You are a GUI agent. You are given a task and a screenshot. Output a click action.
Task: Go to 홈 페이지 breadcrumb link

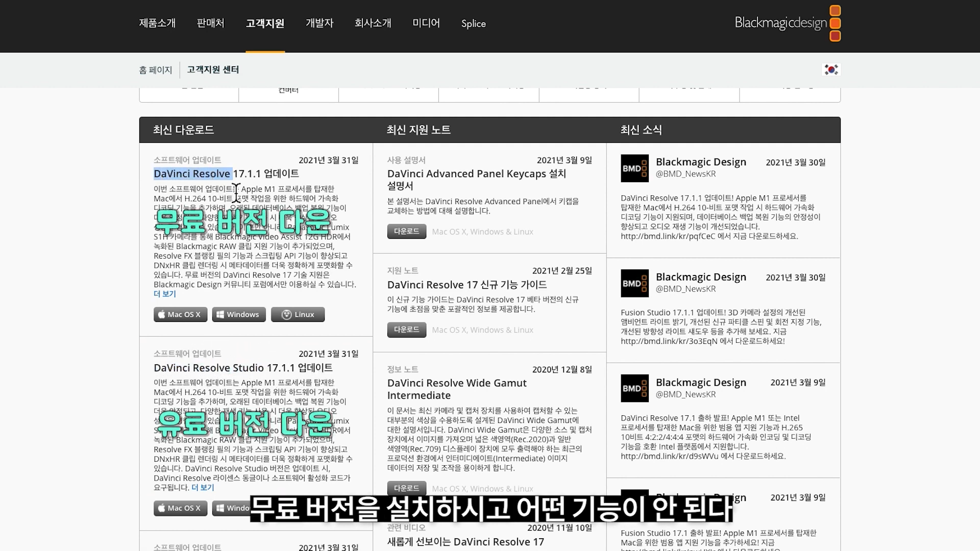(155, 70)
